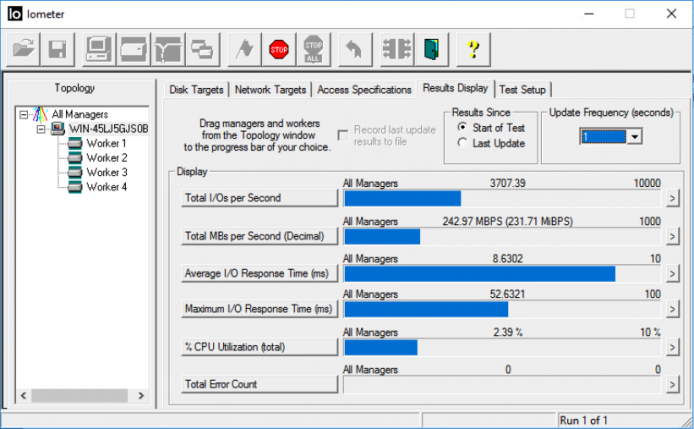Start tests green flag icon
This screenshot has width=694, height=429.
pos(244,49)
